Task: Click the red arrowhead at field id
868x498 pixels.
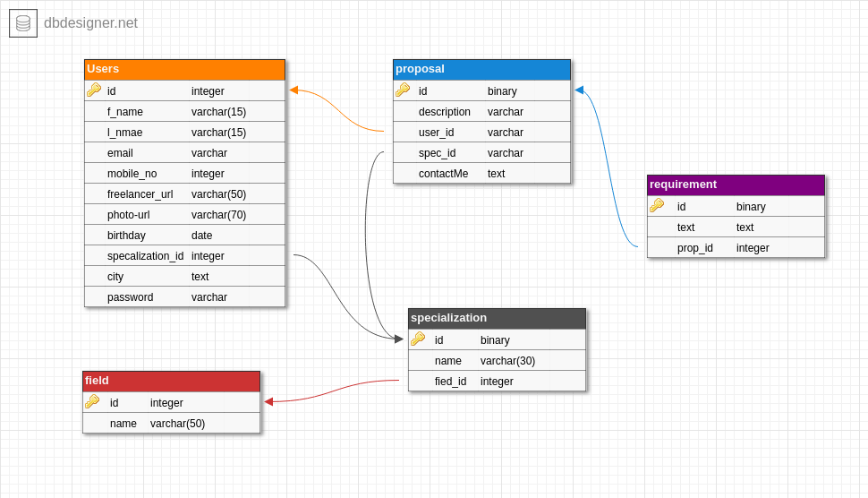Action: (x=268, y=401)
